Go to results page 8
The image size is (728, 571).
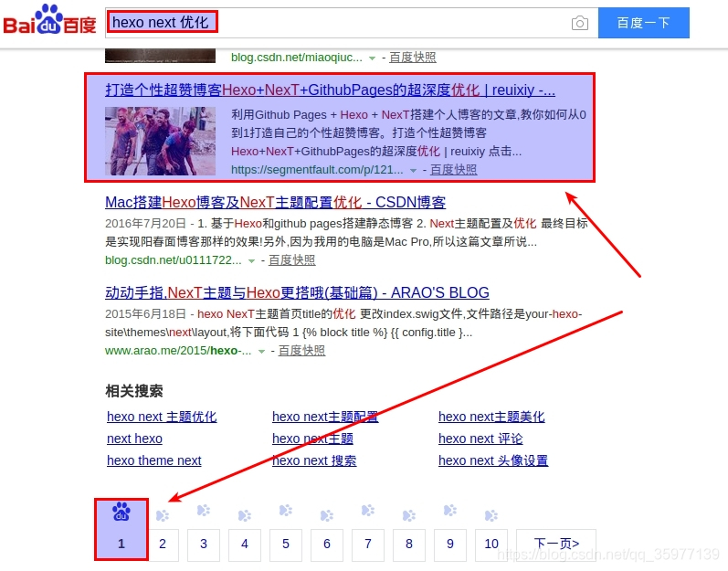[x=409, y=545]
